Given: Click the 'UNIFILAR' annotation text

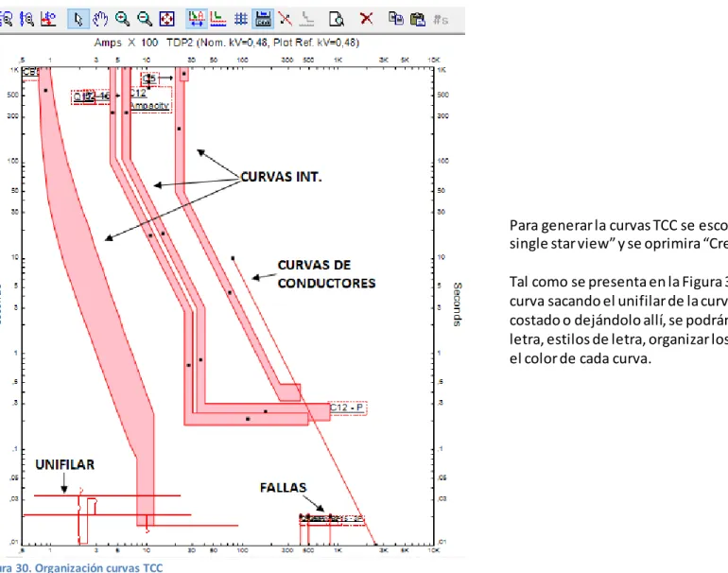Looking at the screenshot, I should point(65,465).
